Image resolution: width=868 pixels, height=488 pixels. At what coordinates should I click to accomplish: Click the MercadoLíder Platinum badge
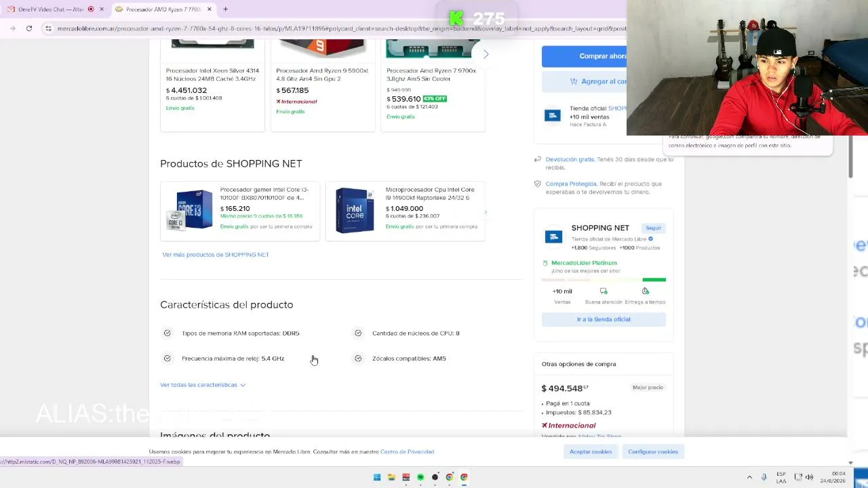click(584, 263)
